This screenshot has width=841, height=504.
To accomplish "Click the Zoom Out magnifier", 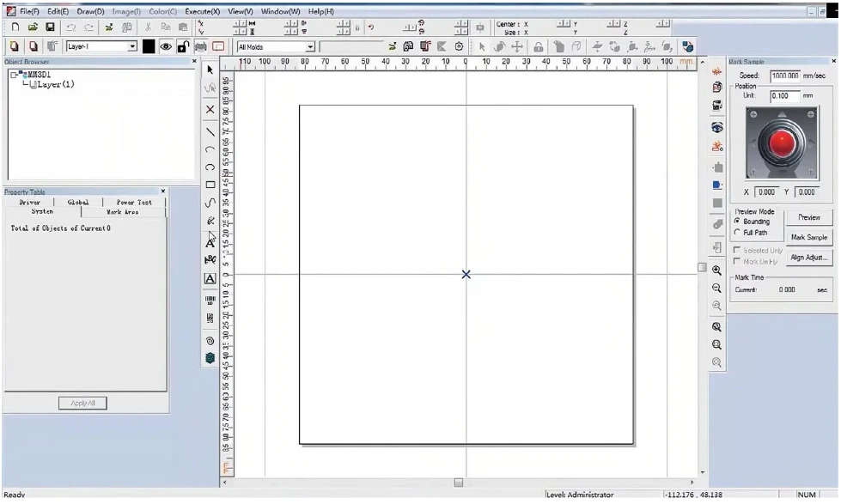I will pos(716,288).
